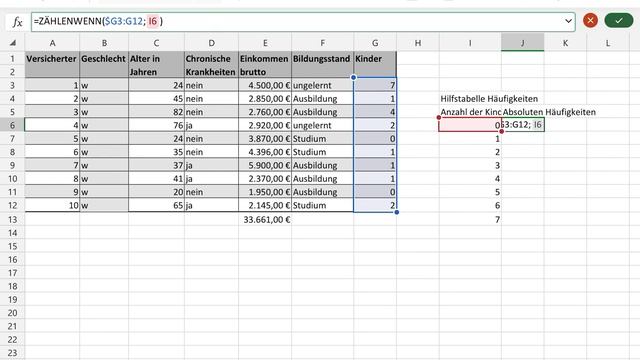Click the Chronische Krankheiten header cell

click(x=211, y=65)
